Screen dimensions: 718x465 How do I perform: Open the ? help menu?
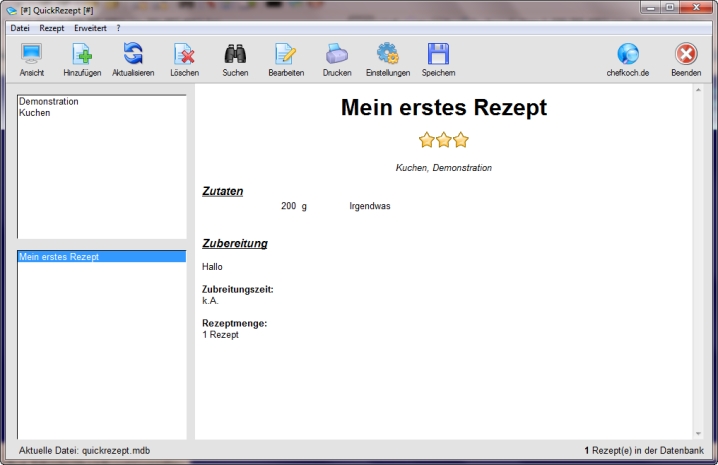118,28
